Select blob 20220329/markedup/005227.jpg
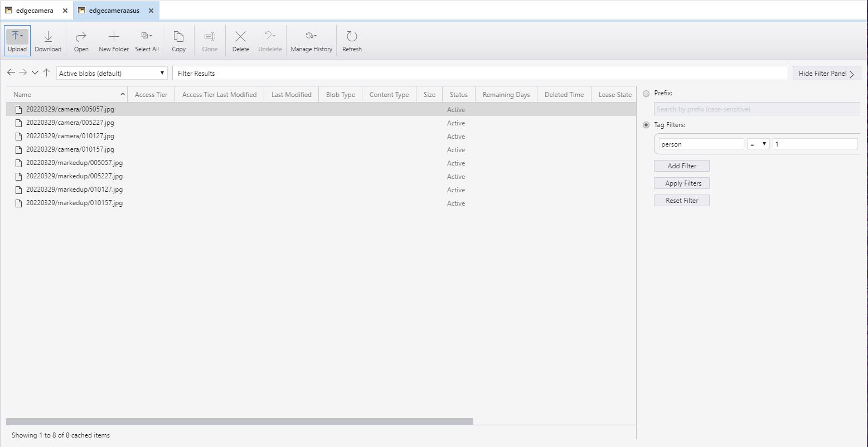 [x=74, y=176]
